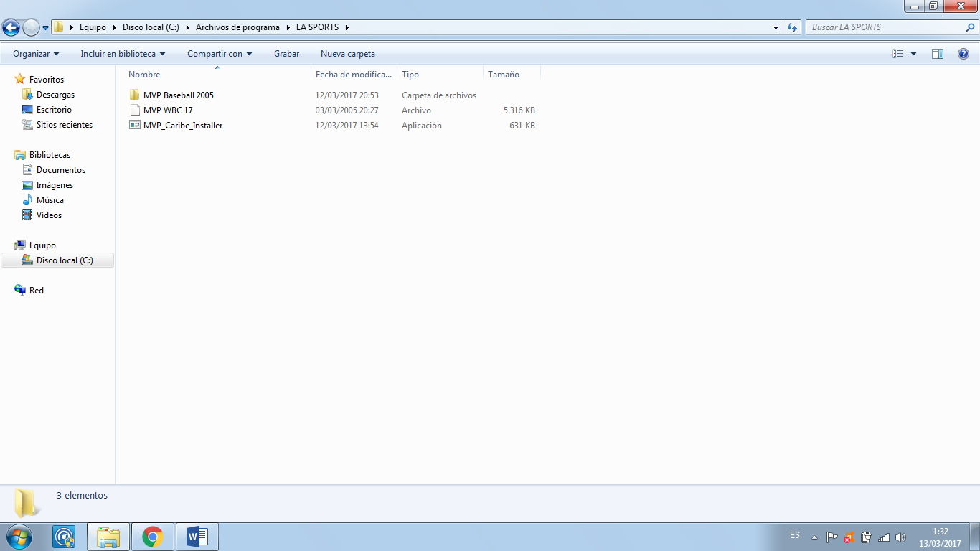Open the view options dropdown arrow
Image resolution: width=980 pixels, height=551 pixels.
[x=913, y=54]
